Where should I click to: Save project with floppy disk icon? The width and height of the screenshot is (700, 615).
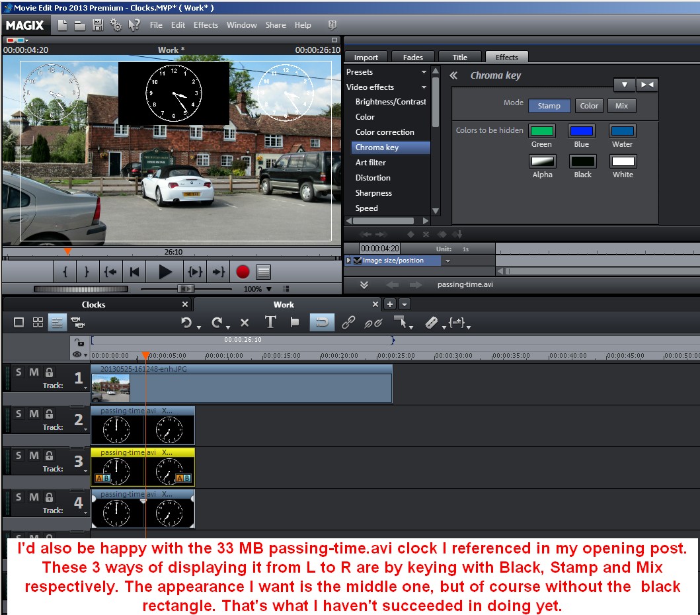(x=98, y=25)
